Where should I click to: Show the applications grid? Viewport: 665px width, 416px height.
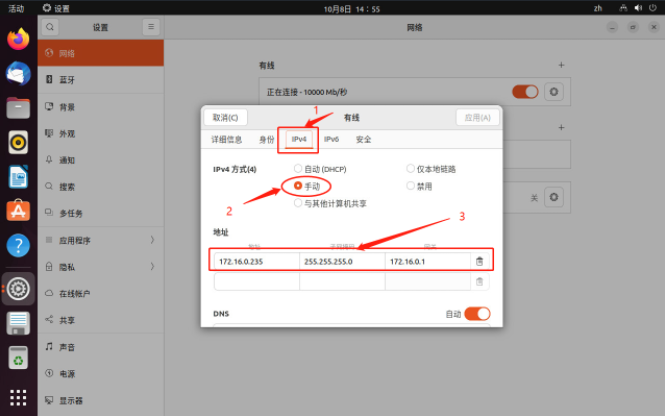18,397
